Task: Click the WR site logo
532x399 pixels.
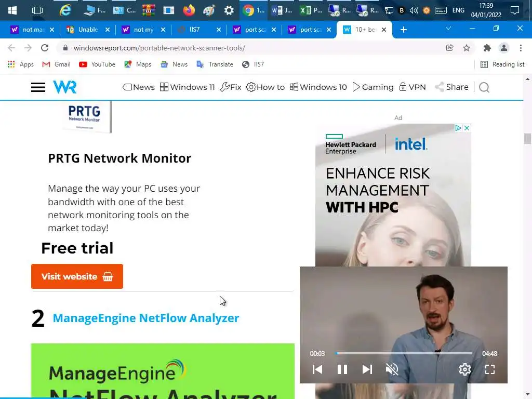Action: (65, 87)
